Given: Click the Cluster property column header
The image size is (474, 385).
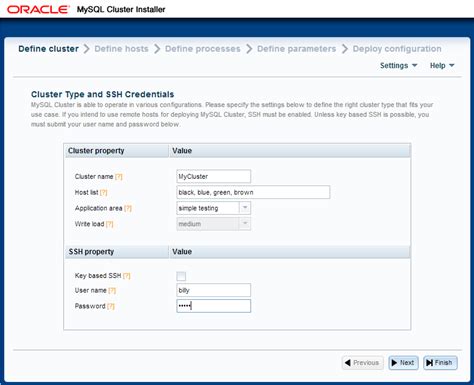Looking at the screenshot, I should [x=117, y=151].
